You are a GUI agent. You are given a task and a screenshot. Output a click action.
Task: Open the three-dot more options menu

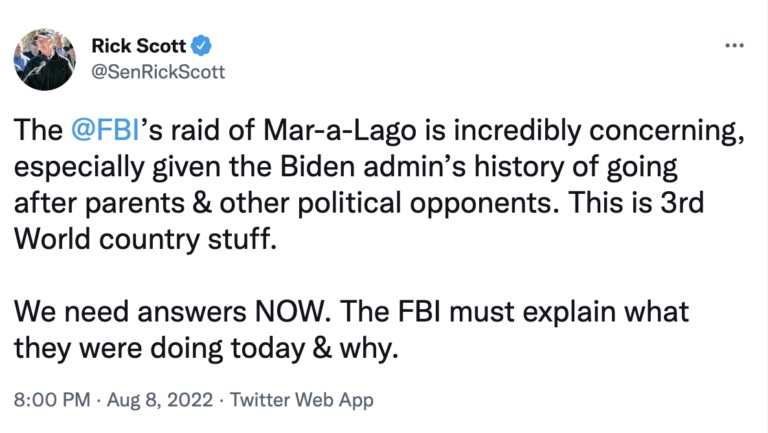tap(734, 46)
